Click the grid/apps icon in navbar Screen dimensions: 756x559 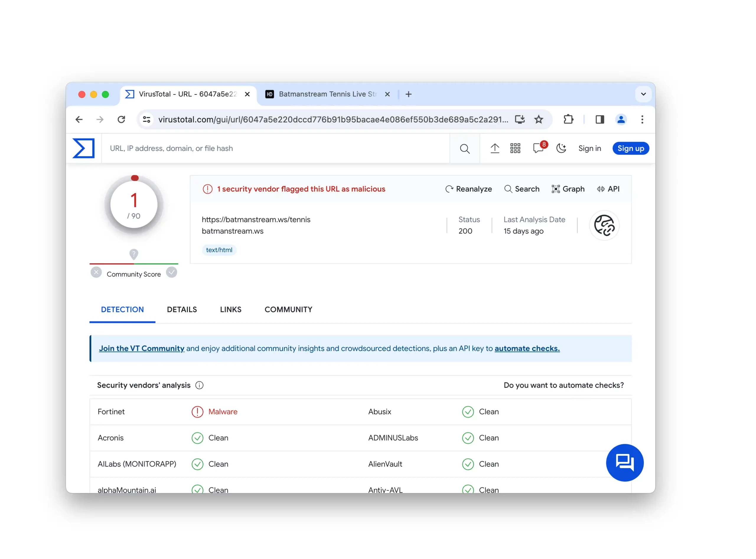tap(516, 148)
